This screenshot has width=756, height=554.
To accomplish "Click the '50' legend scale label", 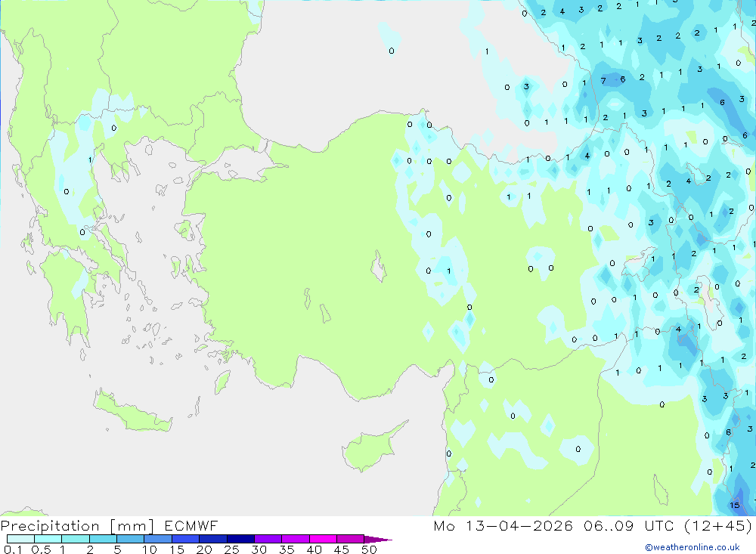I will 369,549.
